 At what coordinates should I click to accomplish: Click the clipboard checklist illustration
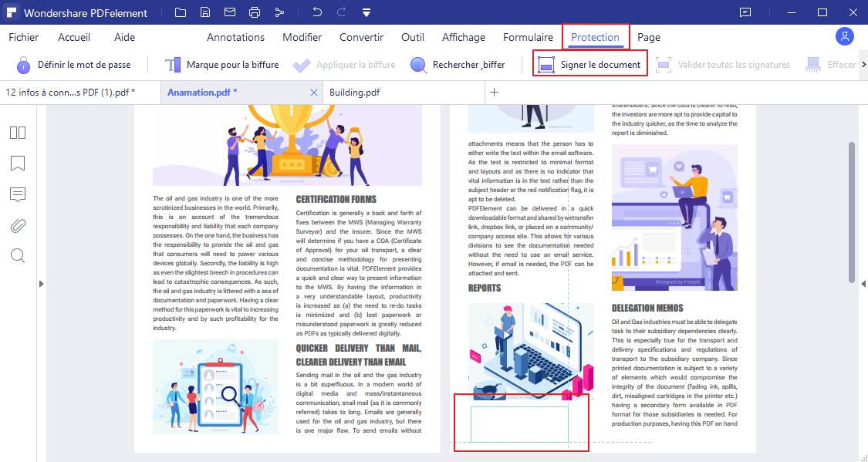click(216, 386)
